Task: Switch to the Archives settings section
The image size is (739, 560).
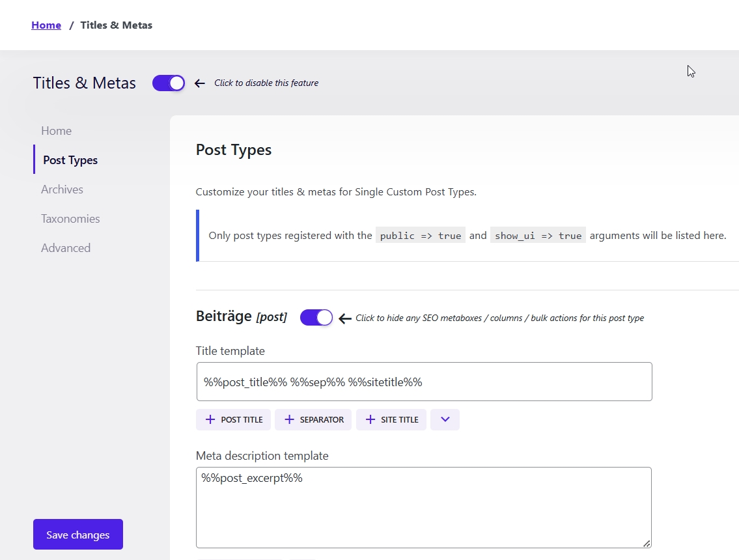Action: click(x=62, y=189)
